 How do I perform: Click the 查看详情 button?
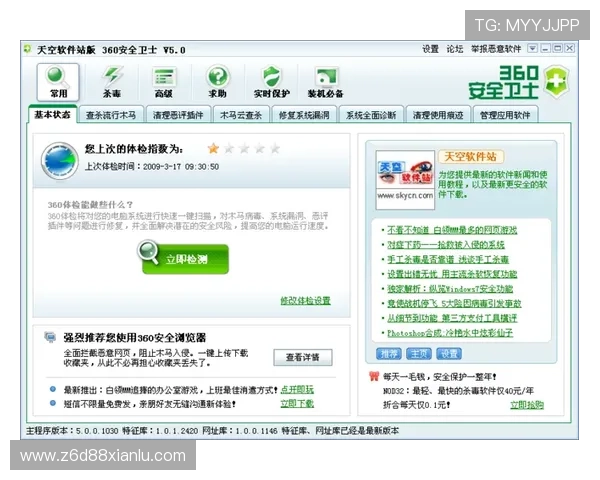point(303,357)
